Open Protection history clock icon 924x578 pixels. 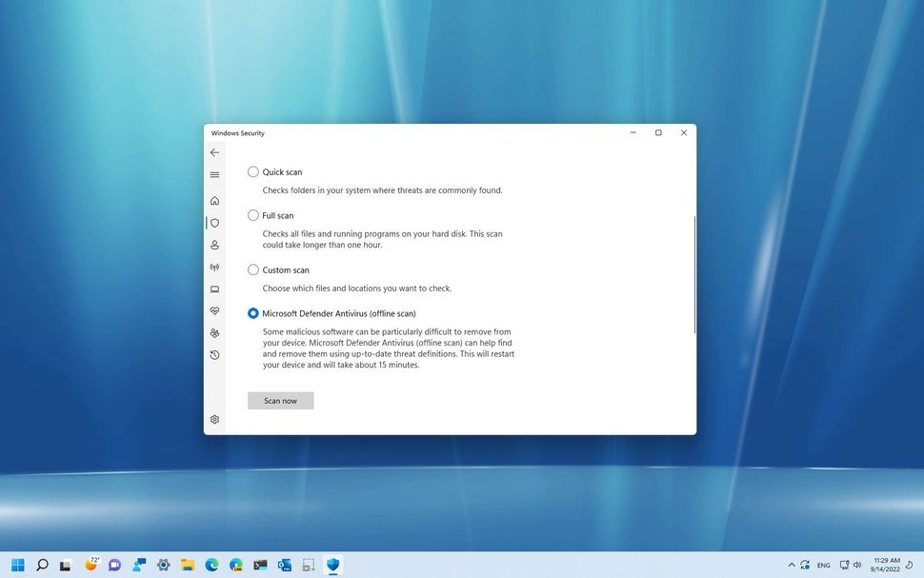[214, 354]
